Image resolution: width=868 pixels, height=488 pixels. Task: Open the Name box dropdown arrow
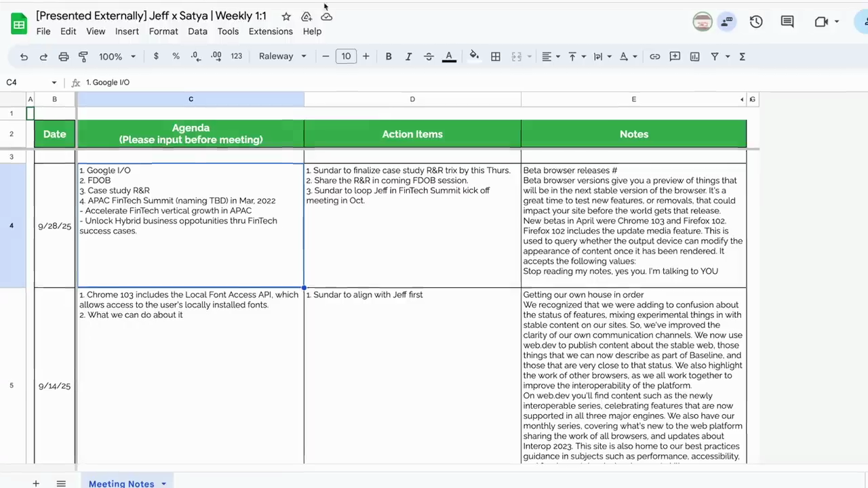(x=54, y=83)
